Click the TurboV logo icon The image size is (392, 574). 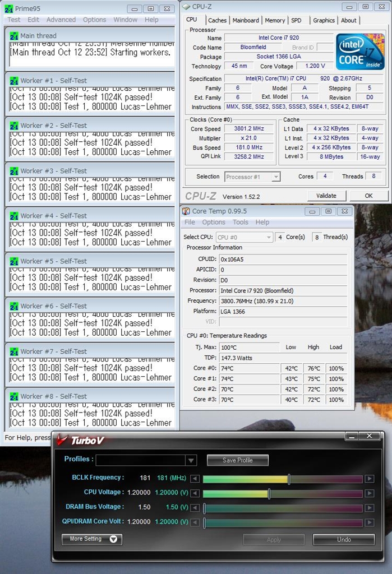62,439
